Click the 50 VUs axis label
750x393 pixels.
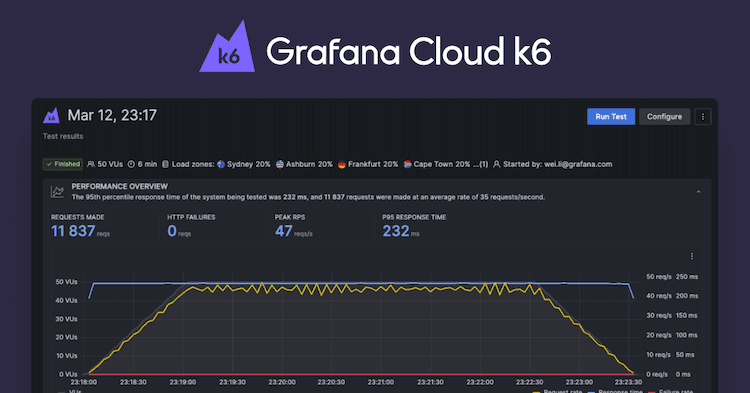point(66,282)
